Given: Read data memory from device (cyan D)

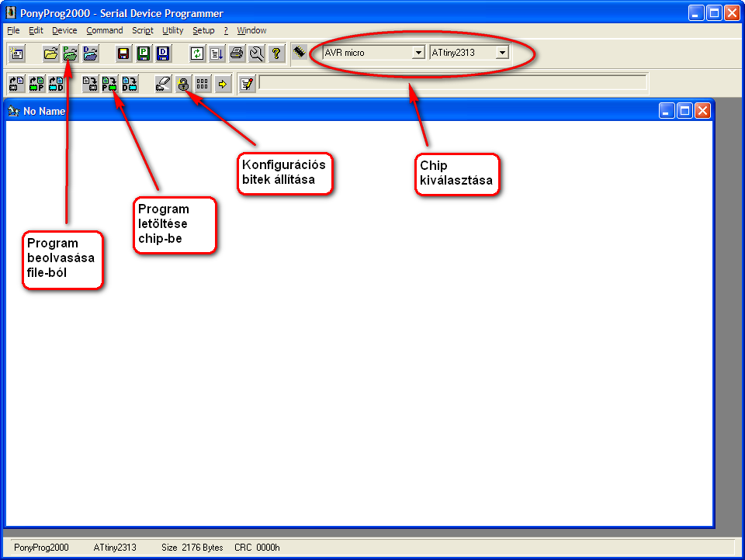Looking at the screenshot, I should tap(57, 84).
